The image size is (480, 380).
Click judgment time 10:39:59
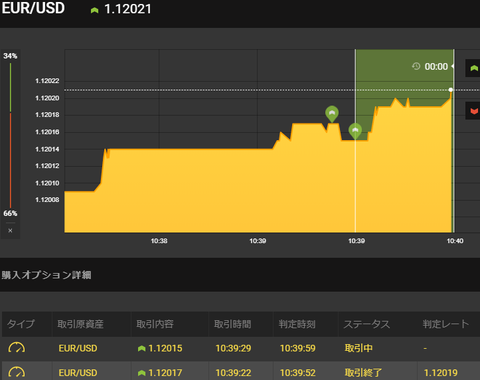tap(298, 348)
